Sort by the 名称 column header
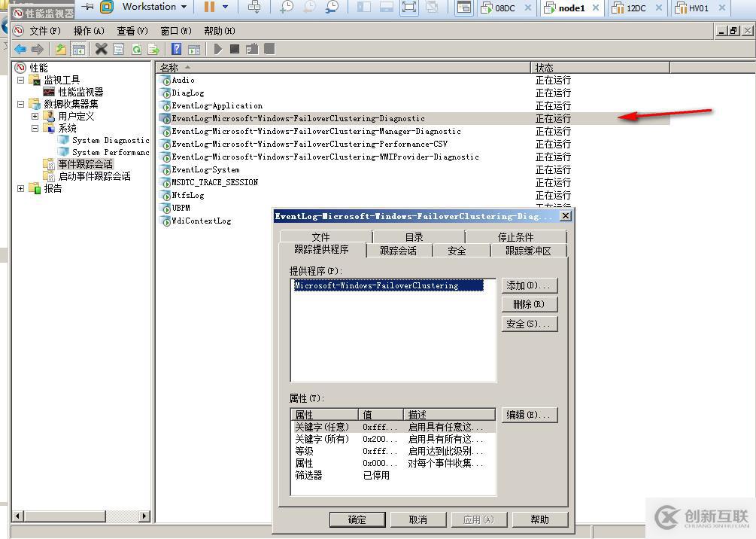 [343, 68]
